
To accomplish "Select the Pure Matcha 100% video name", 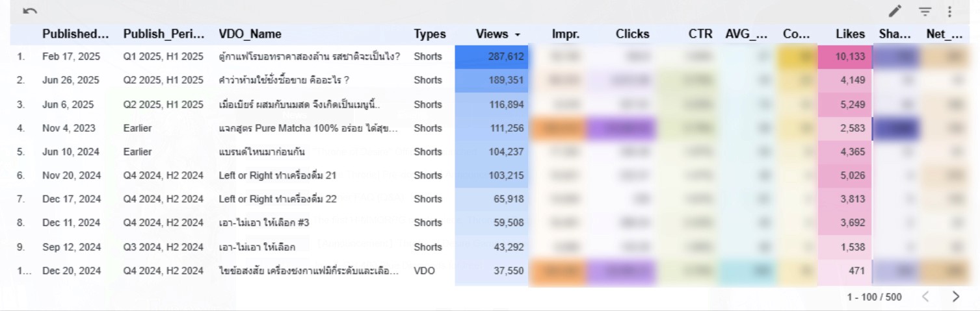I will [309, 128].
